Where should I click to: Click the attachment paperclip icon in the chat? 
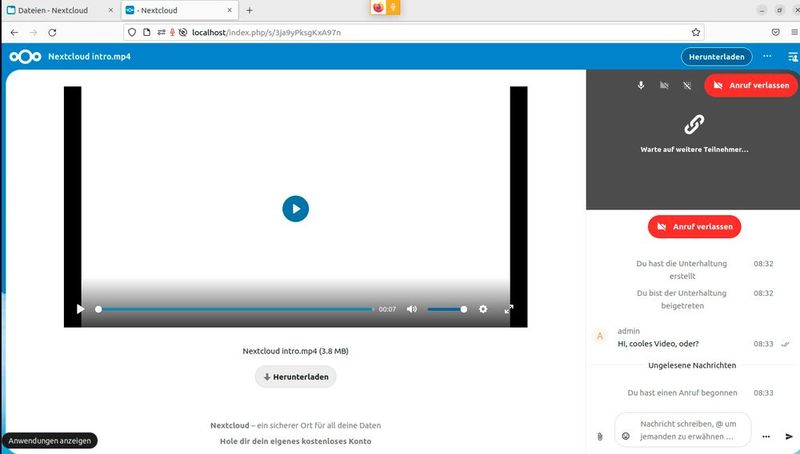[x=599, y=436]
